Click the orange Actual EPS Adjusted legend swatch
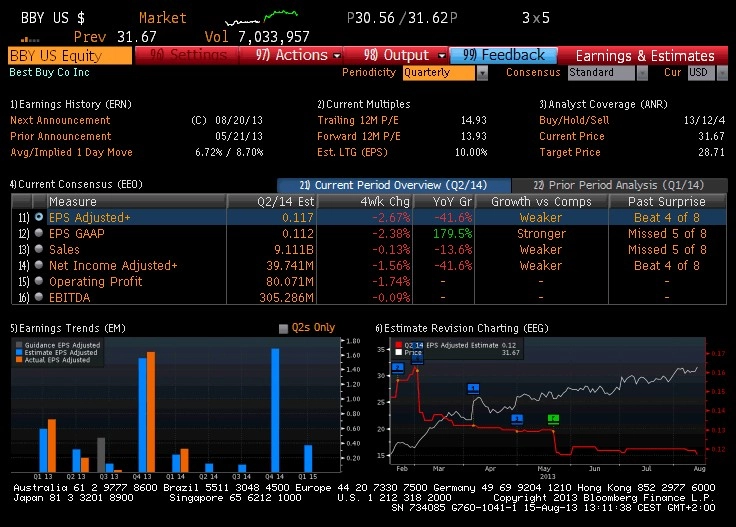This screenshot has width=736, height=527. click(x=19, y=359)
